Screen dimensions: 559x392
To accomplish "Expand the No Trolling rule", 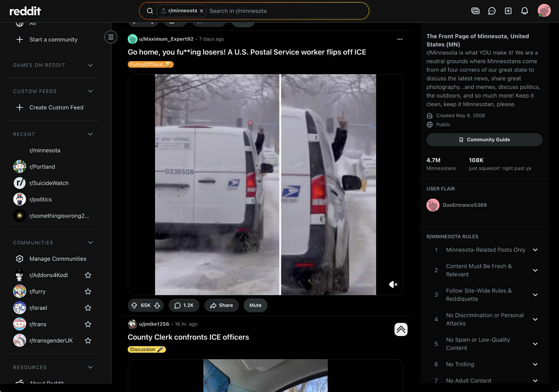I will pyautogui.click(x=535, y=364).
